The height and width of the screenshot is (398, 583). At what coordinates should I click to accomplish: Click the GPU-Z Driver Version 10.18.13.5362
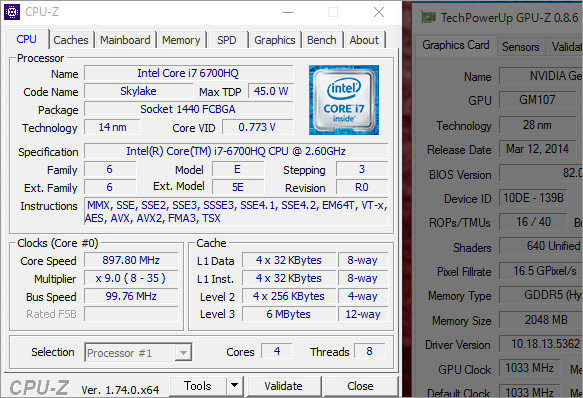541,344
